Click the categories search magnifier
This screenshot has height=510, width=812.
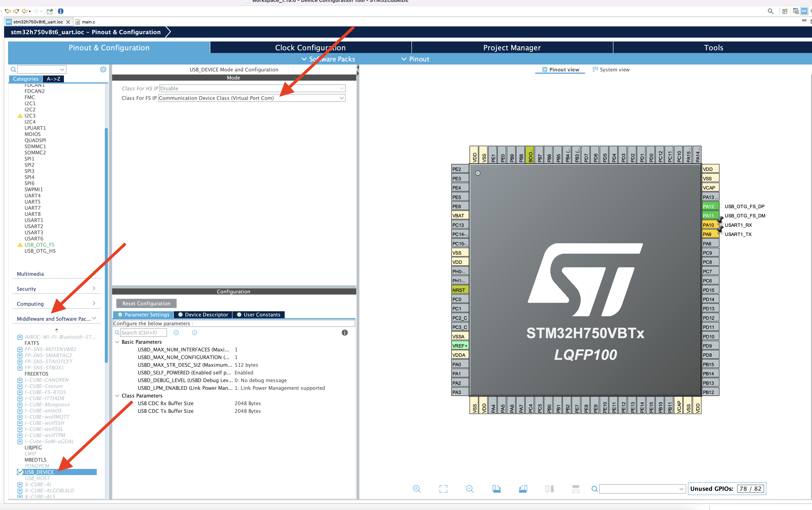13,70
